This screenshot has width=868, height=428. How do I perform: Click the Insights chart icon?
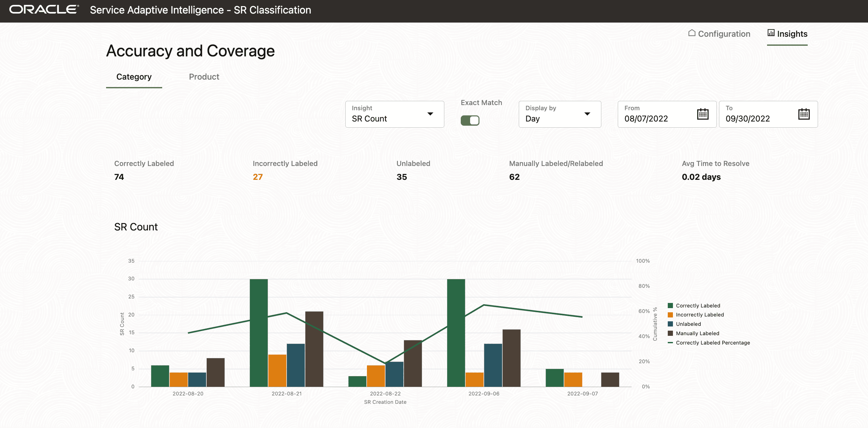(771, 33)
